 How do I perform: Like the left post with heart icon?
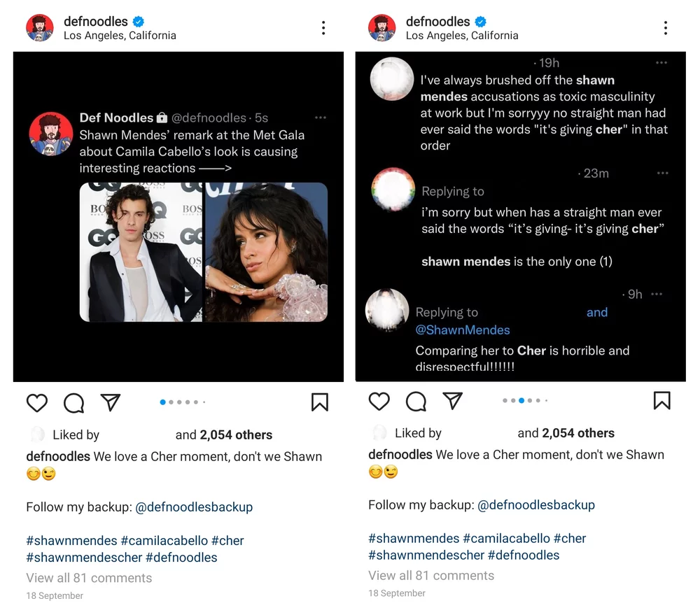click(37, 403)
